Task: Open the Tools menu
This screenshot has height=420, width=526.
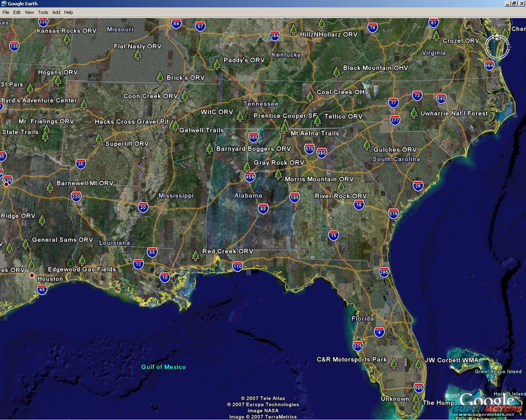Action: tap(43, 12)
